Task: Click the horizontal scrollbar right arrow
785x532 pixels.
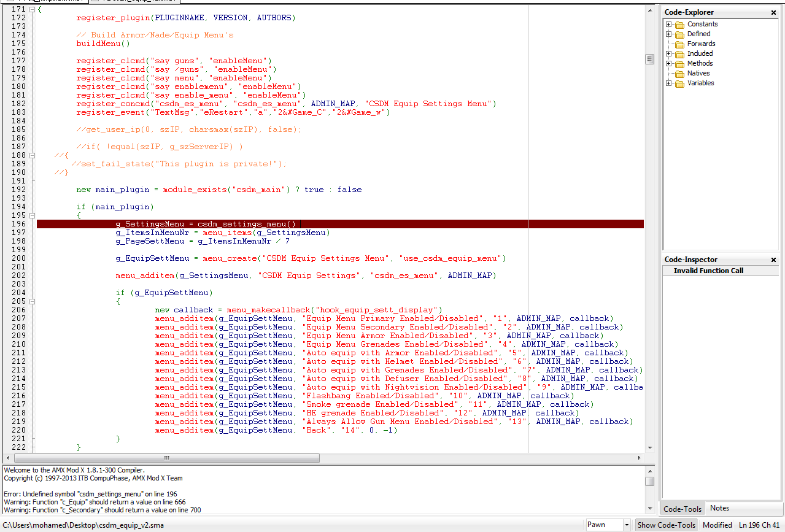Action: click(640, 458)
